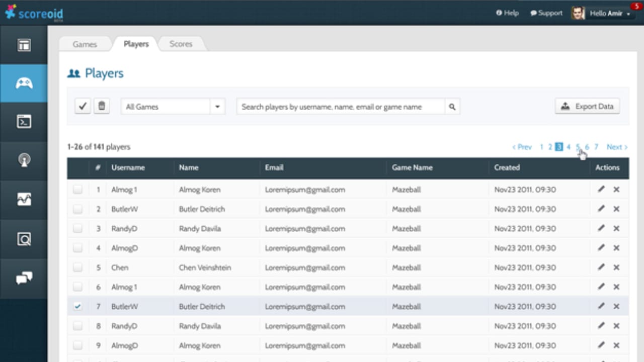Switch to the Scores tab
This screenshot has width=644, height=362.
pos(181,44)
